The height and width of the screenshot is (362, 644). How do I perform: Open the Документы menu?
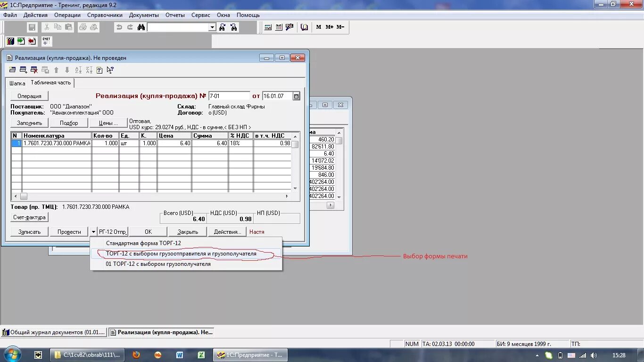pos(144,15)
